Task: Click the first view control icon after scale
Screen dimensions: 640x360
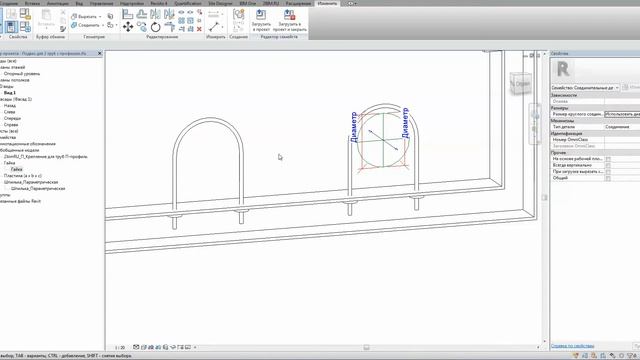Action: coord(136,347)
